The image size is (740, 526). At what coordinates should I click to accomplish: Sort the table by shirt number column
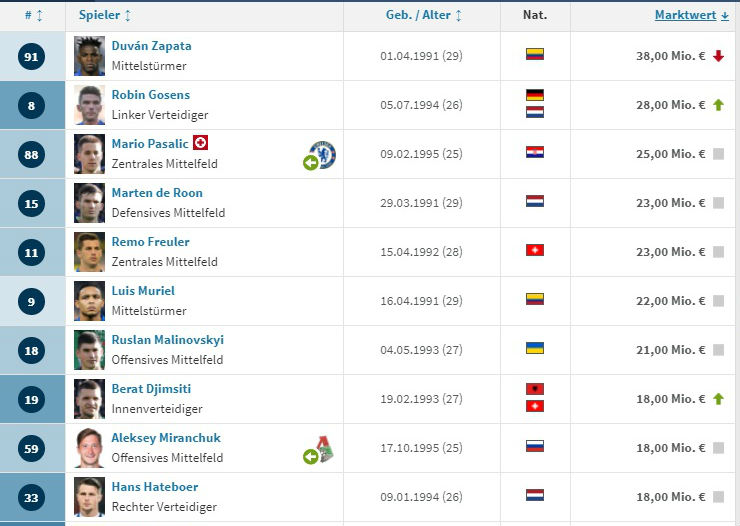[33, 16]
